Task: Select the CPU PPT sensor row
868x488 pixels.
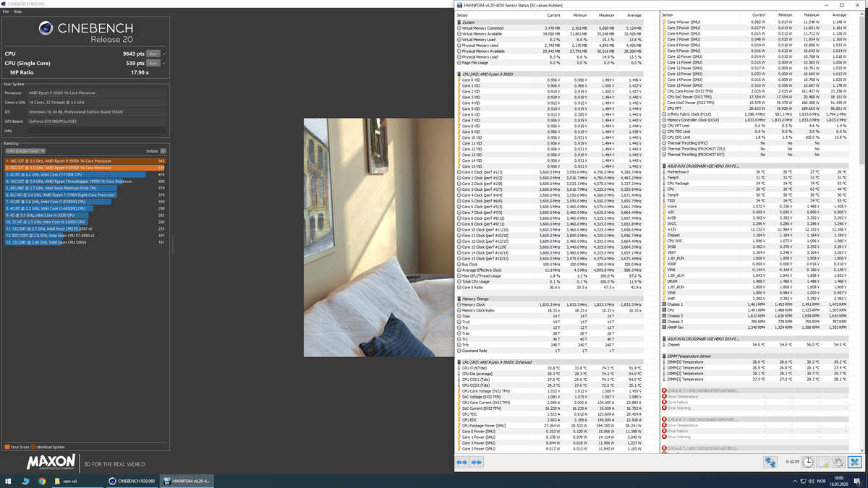Action: (757, 108)
